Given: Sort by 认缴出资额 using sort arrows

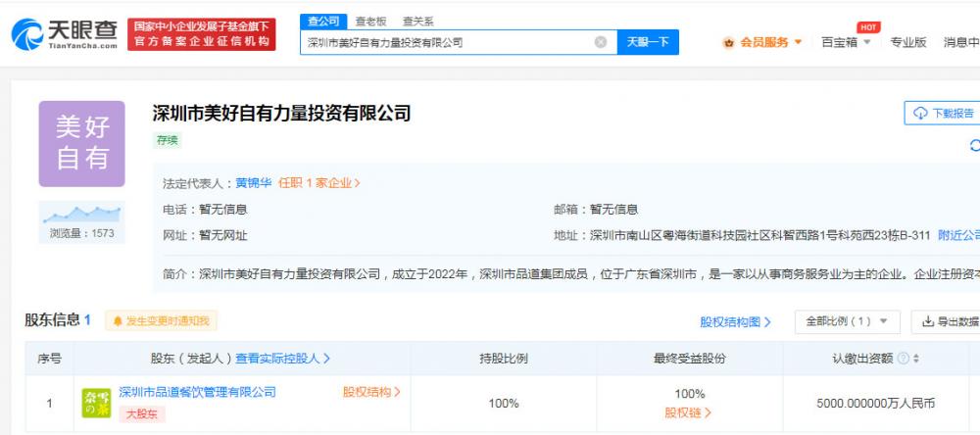Looking at the screenshot, I should pyautogui.click(x=916, y=359).
